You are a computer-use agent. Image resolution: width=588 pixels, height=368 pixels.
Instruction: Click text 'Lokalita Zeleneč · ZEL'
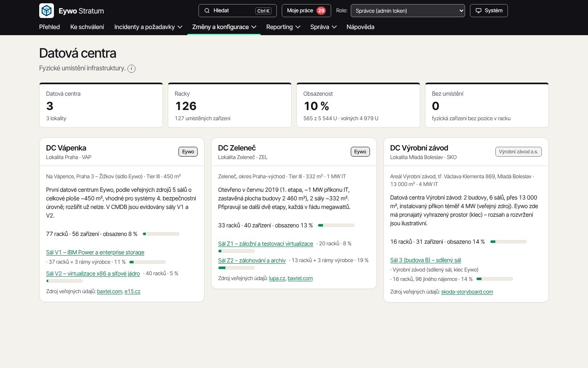point(243,157)
